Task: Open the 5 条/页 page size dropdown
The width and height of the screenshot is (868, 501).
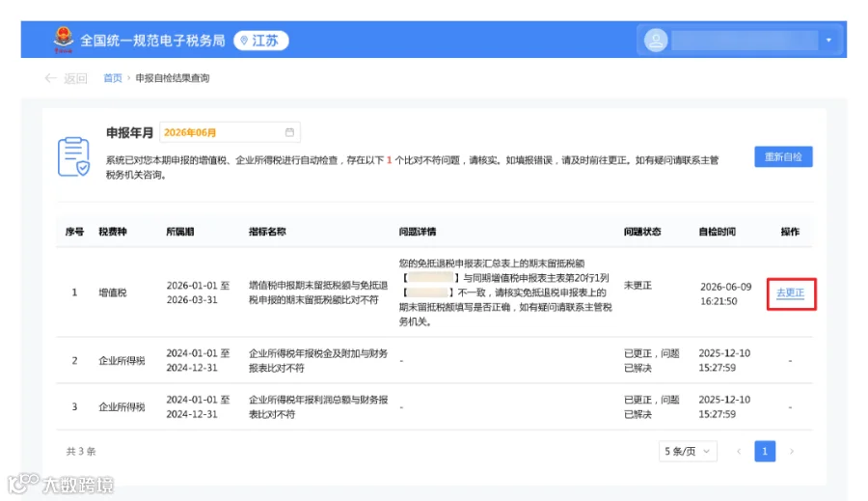Action: pyautogui.click(x=688, y=451)
